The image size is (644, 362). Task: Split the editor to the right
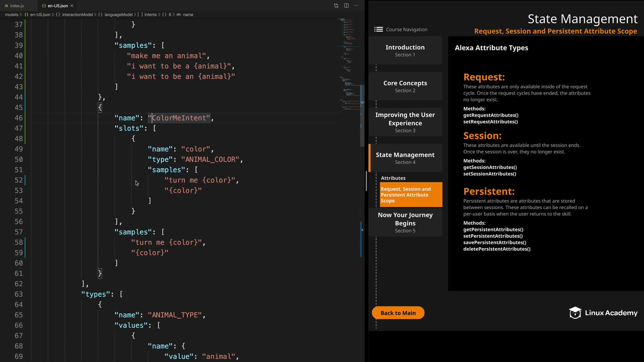coord(346,6)
